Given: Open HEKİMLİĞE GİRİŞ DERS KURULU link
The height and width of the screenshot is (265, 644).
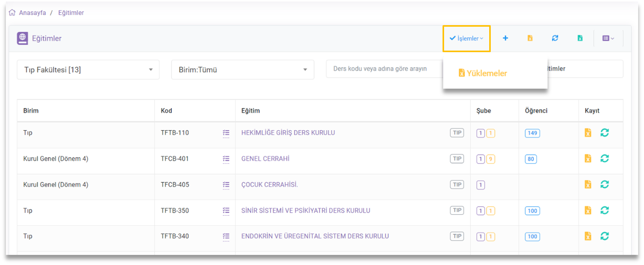Looking at the screenshot, I should [288, 132].
